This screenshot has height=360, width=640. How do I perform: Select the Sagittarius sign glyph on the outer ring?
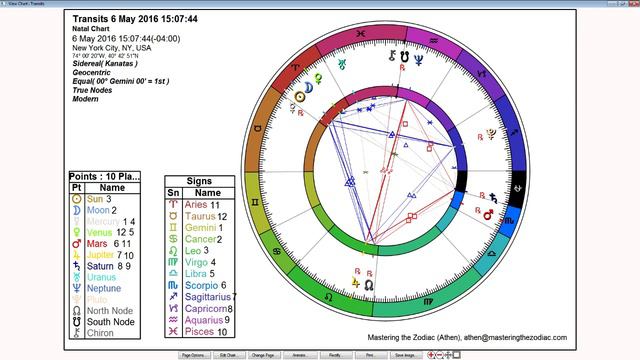pos(514,132)
